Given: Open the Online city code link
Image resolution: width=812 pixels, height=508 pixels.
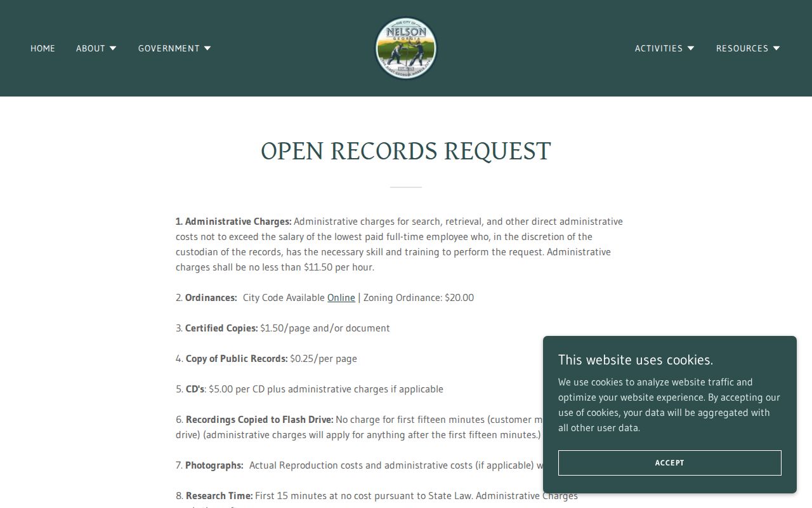Looking at the screenshot, I should point(341,298).
